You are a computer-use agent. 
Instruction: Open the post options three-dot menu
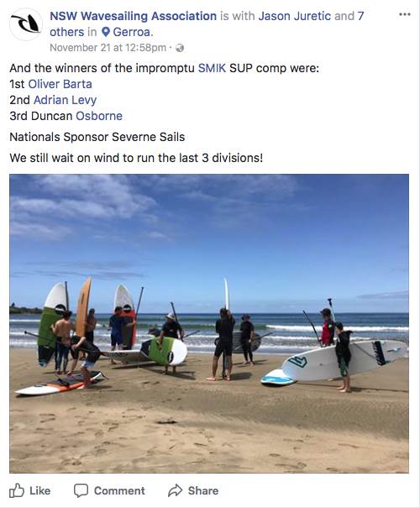click(405, 14)
